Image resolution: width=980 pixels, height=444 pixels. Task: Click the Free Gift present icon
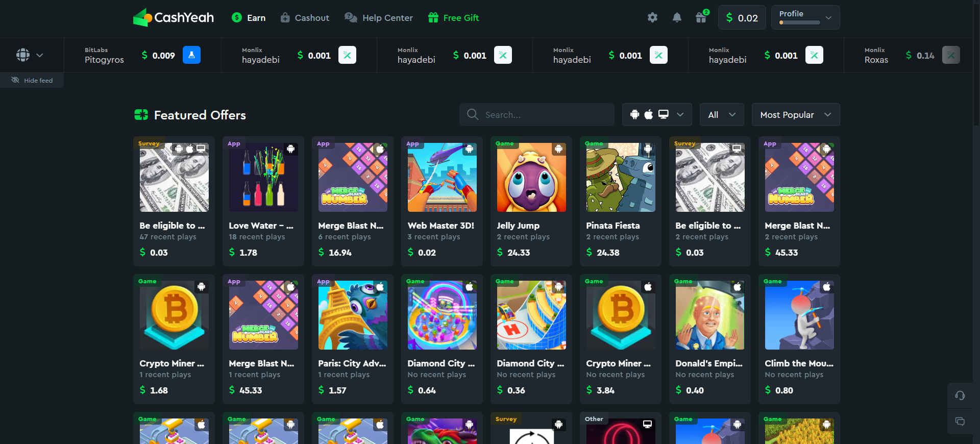click(433, 17)
